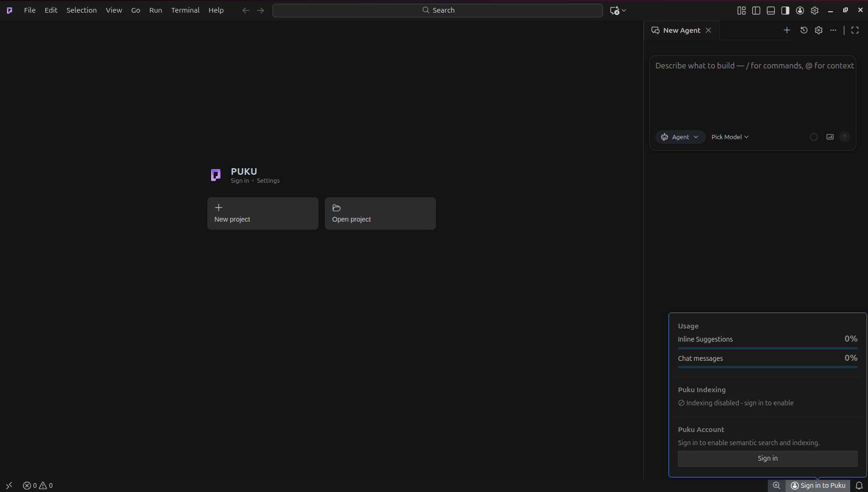This screenshot has height=492, width=868.
Task: Open the status bar warnings count
Action: pyautogui.click(x=46, y=485)
